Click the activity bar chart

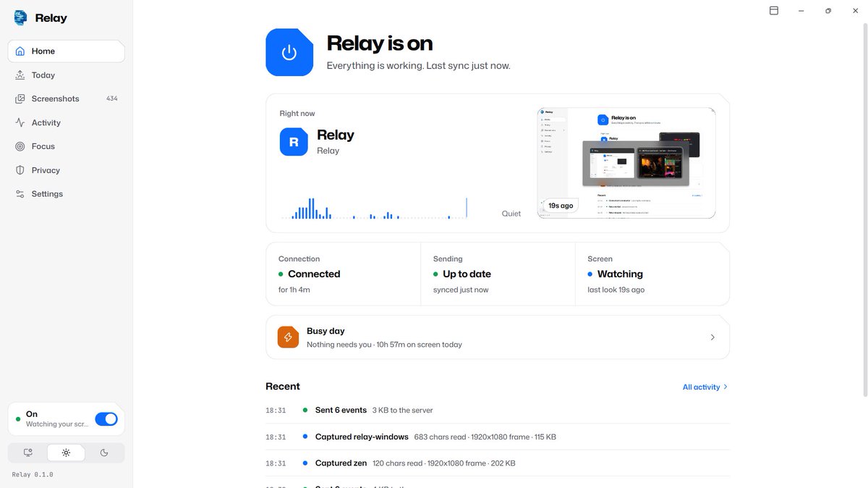[x=375, y=209]
